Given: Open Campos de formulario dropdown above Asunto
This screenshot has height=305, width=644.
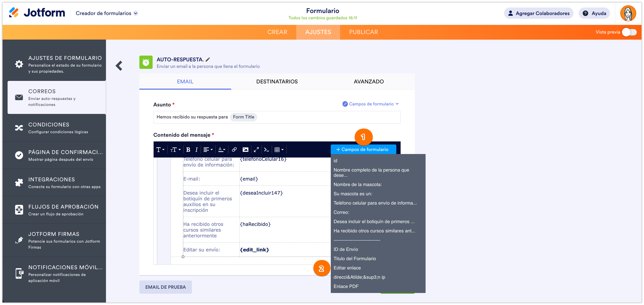Looking at the screenshot, I should pyautogui.click(x=371, y=104).
